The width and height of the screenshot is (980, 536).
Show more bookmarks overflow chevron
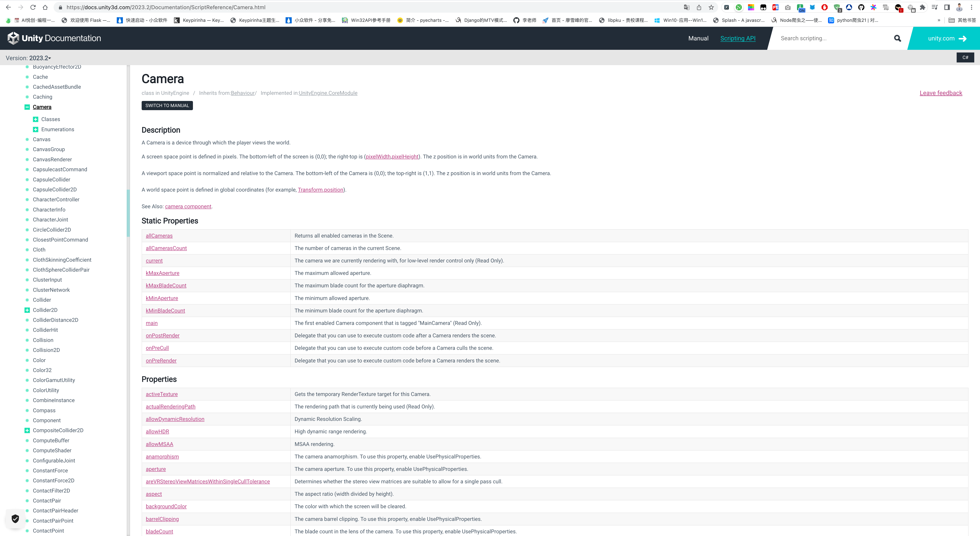[x=939, y=20]
